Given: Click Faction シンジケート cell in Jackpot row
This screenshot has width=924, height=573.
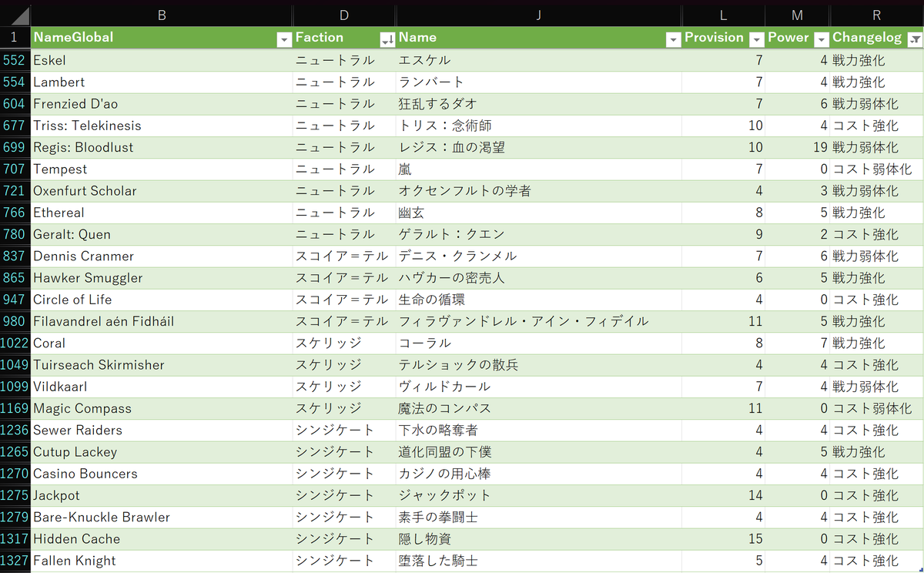Looking at the screenshot, I should point(344,495).
